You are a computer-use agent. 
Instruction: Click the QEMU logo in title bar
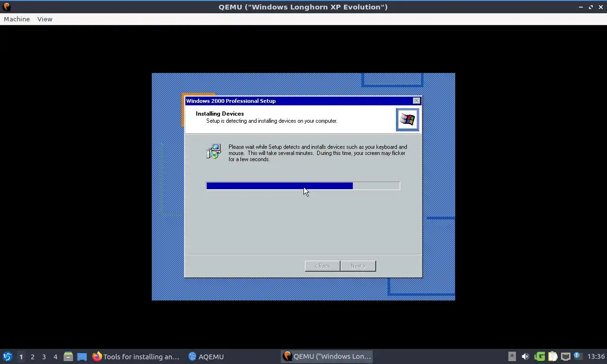click(x=7, y=7)
